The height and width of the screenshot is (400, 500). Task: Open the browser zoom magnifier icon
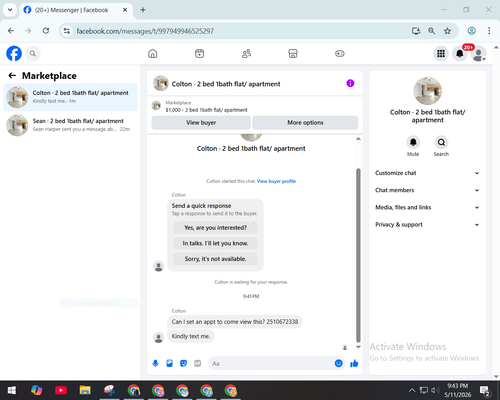[x=432, y=31]
